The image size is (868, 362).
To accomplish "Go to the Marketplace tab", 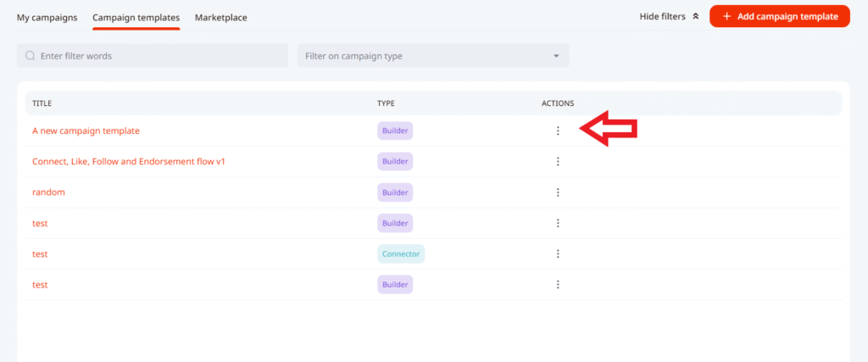I will 221,17.
